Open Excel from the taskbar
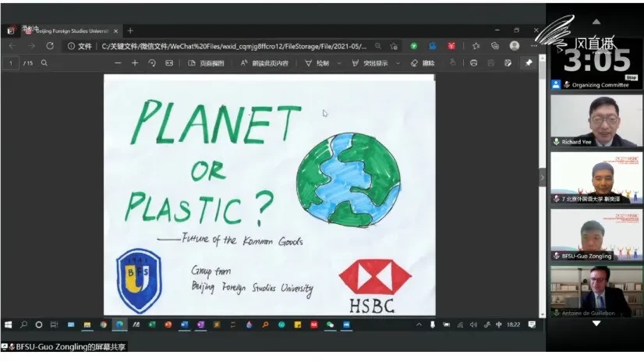 (x=152, y=325)
